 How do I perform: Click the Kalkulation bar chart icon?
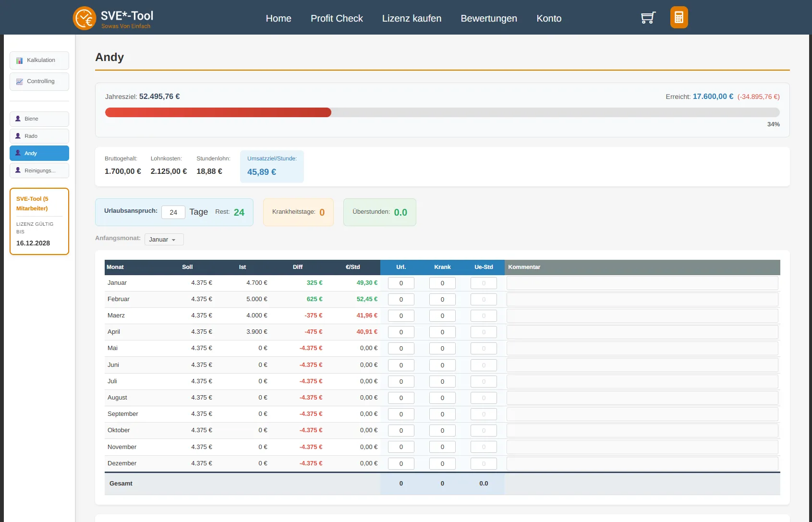(20, 61)
